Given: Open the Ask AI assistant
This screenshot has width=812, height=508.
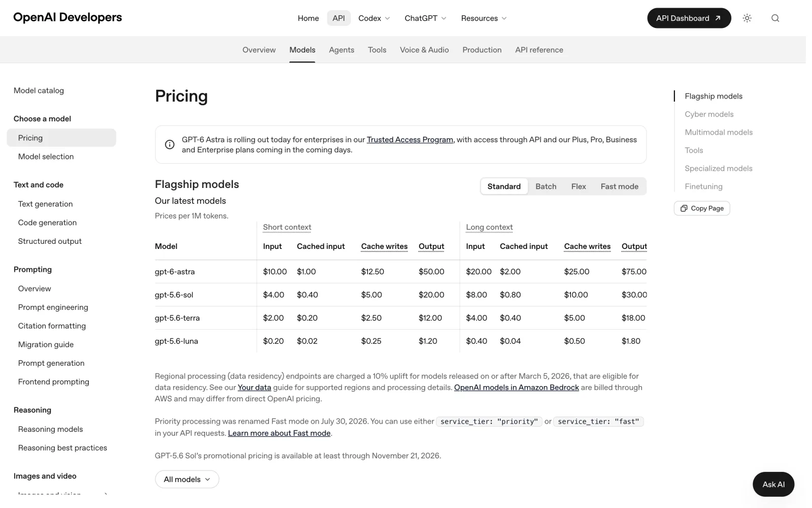Looking at the screenshot, I should (x=773, y=484).
